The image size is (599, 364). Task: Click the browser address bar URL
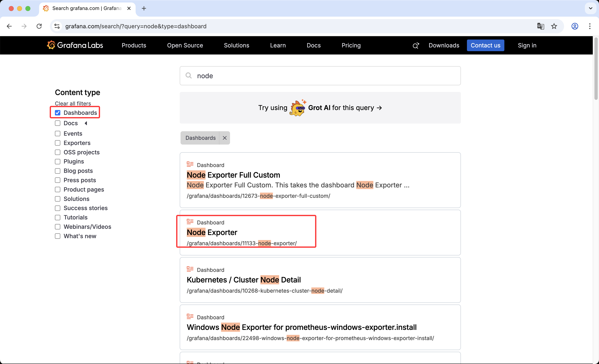pos(136,26)
